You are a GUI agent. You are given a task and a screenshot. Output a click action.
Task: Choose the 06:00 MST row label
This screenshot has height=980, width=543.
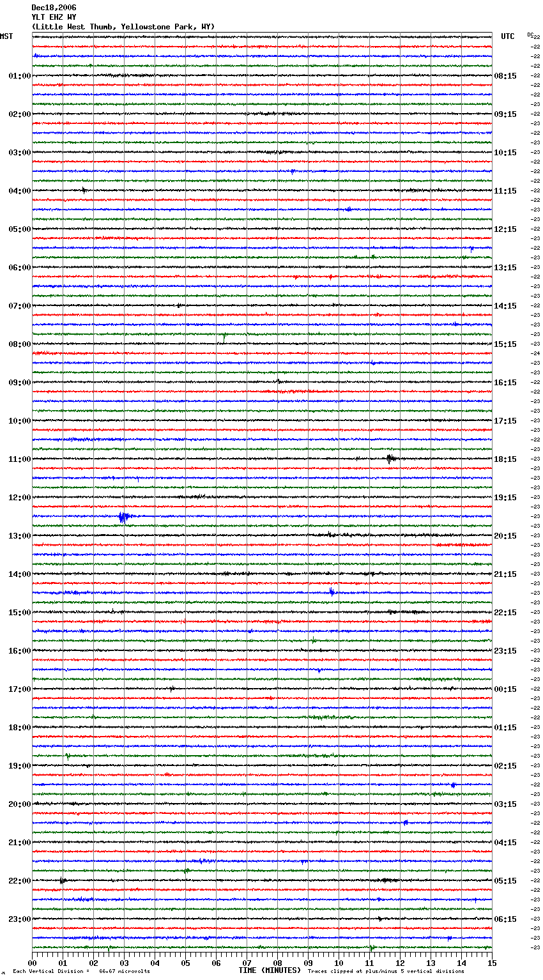(x=20, y=268)
